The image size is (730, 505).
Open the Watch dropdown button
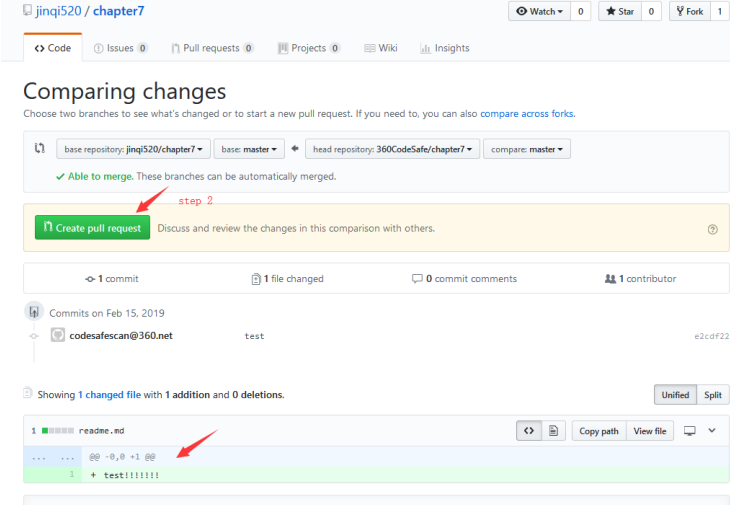[540, 11]
